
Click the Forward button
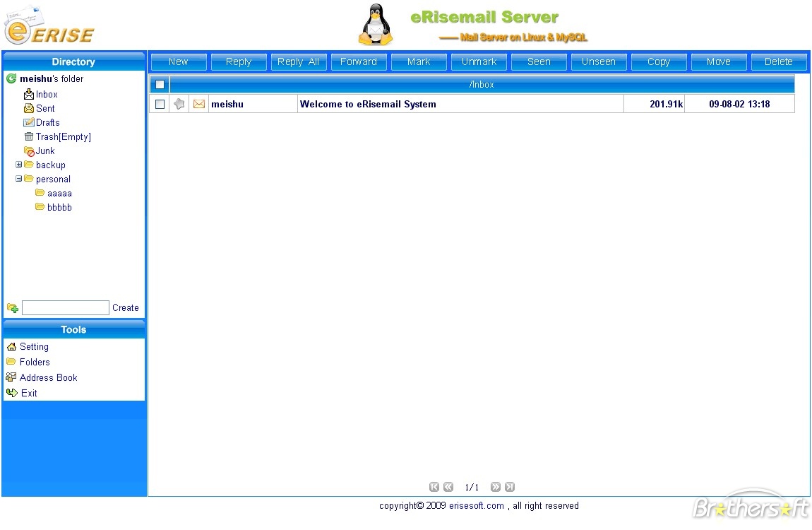click(359, 61)
